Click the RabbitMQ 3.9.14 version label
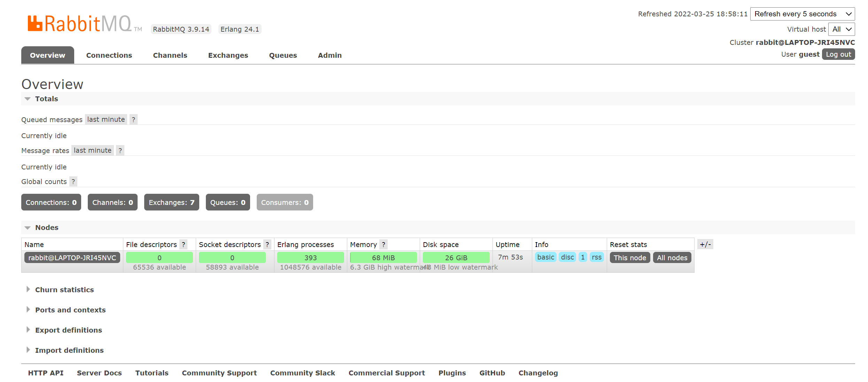The width and height of the screenshot is (868, 382). pos(181,29)
